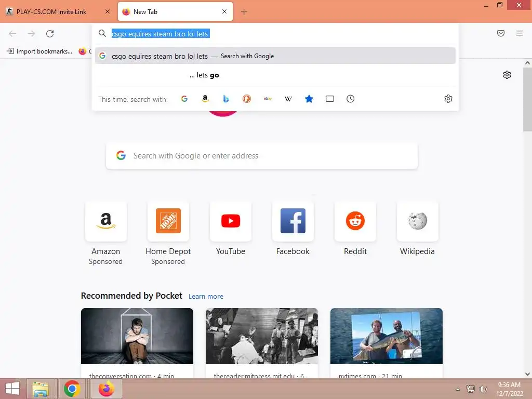Screen dimensions: 532x399
Task: Reload the current page
Action: coord(50,34)
